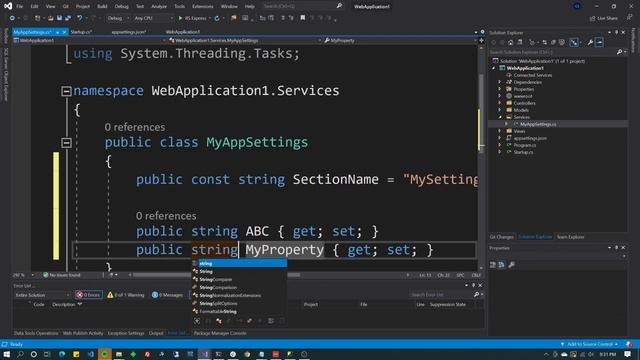Image resolution: width=640 pixels, height=360 pixels.
Task: Open the Package Manager Console tab
Action: click(x=220, y=333)
